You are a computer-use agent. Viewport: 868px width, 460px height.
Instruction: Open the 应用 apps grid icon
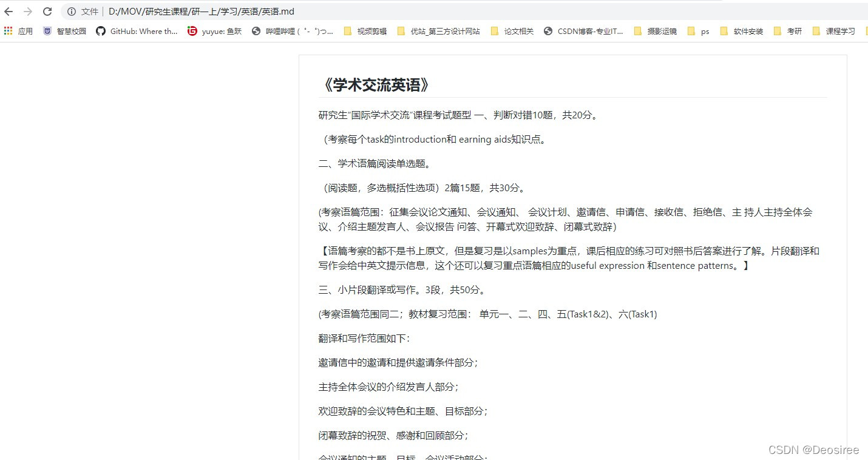point(8,31)
